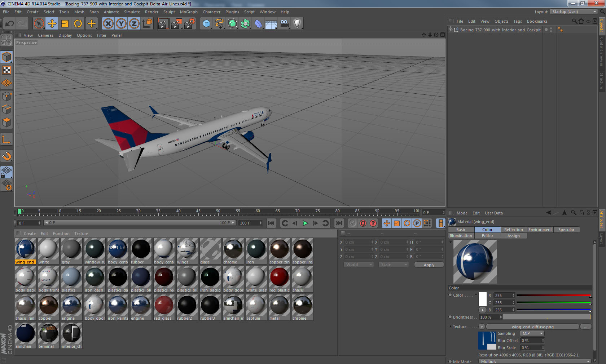Select the Scale tool
Viewport: 606px width, 364px height.
click(x=65, y=24)
